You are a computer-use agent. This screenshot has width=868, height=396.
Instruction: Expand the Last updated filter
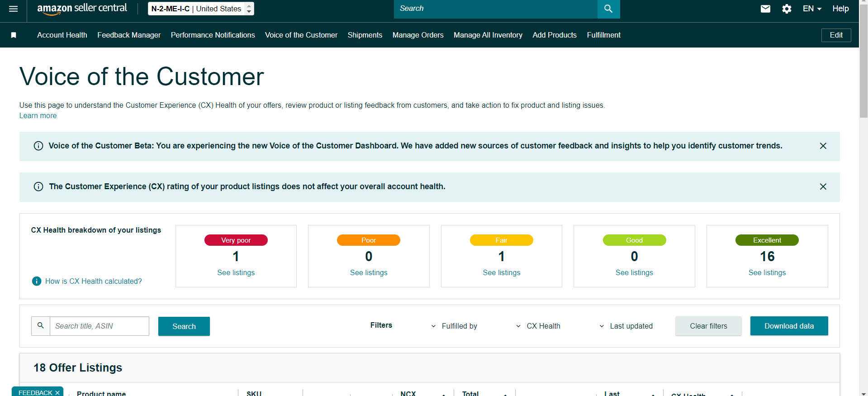point(626,326)
